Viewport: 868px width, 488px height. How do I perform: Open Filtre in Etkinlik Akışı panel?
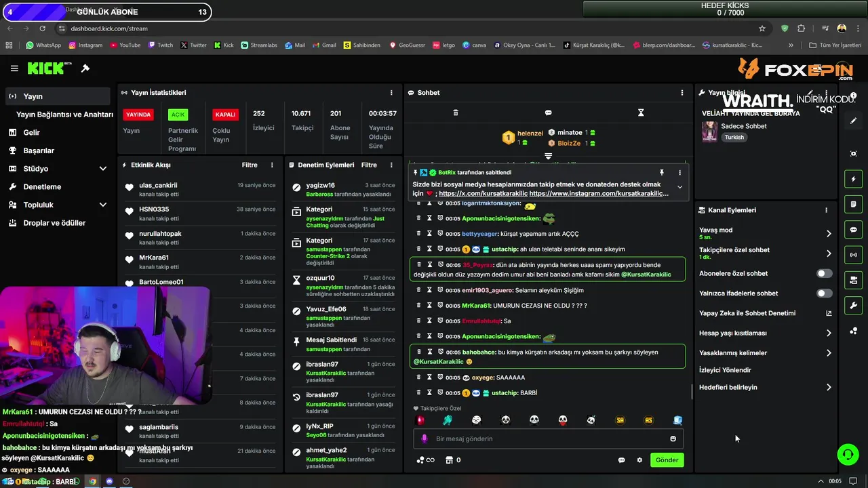250,165
